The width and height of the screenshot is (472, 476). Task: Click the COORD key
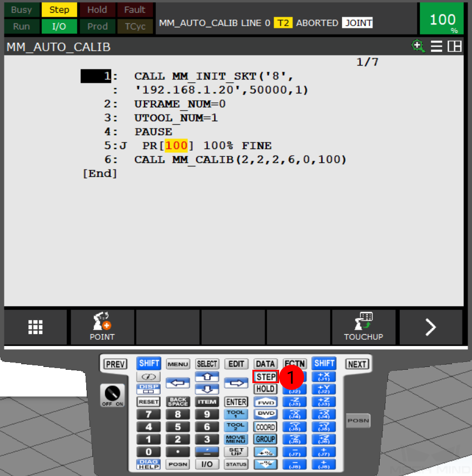(266, 427)
